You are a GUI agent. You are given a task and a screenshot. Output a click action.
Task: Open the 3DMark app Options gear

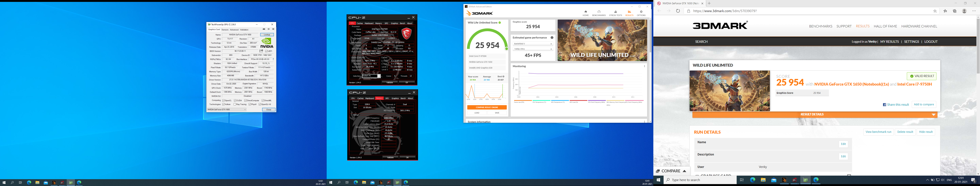tap(641, 13)
